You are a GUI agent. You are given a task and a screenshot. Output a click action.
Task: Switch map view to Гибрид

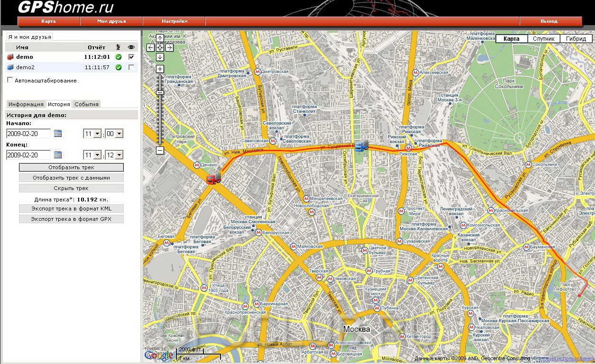point(576,39)
